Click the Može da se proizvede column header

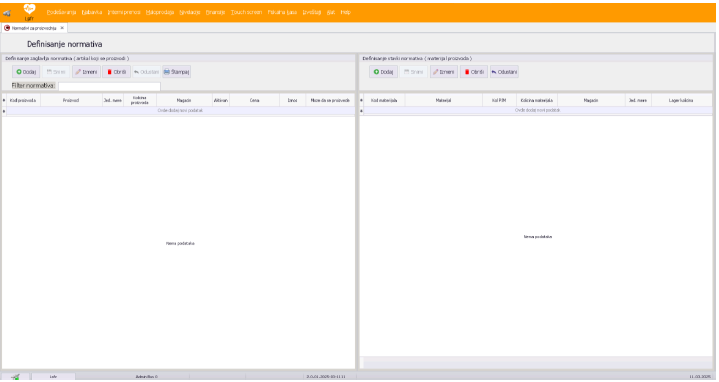[330, 100]
